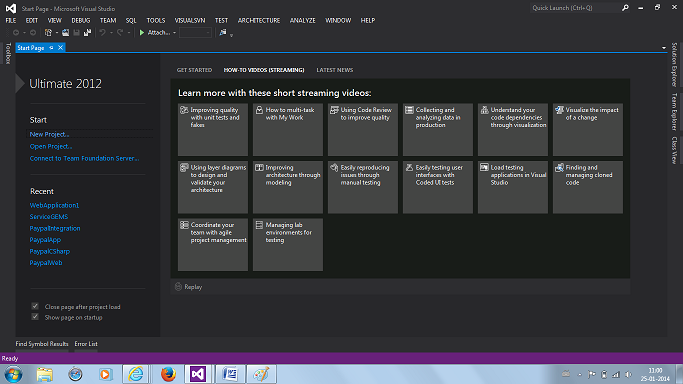Select the HOW-TO VIDEOS (STREAMING) tab
Screen dimensions: 683x384
pyautogui.click(x=264, y=70)
